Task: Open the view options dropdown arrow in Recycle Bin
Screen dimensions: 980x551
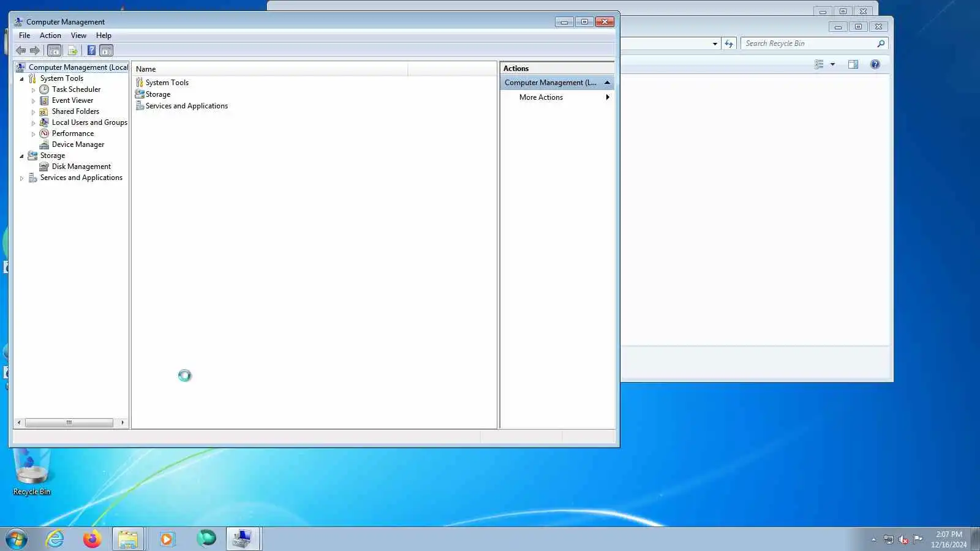Action: (x=832, y=64)
